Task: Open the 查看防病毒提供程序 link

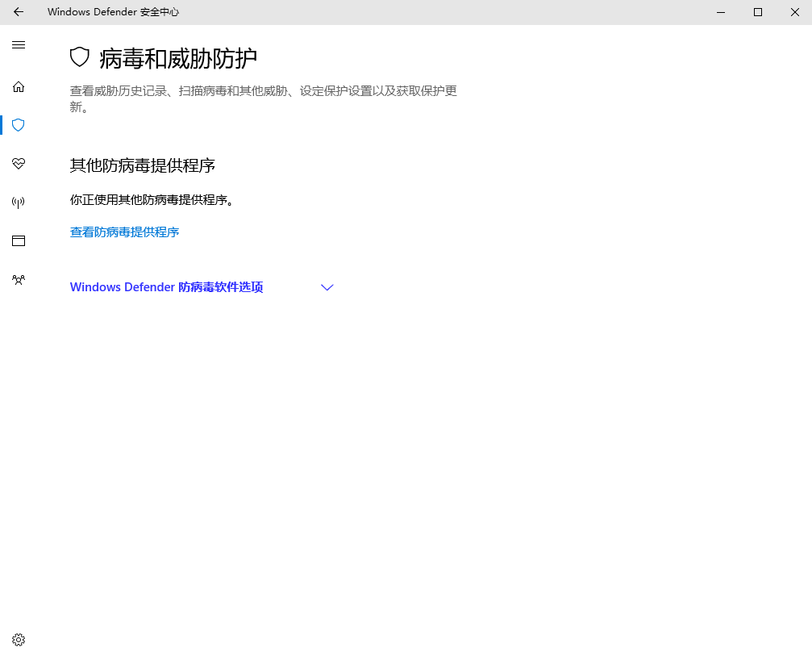Action: coord(124,232)
